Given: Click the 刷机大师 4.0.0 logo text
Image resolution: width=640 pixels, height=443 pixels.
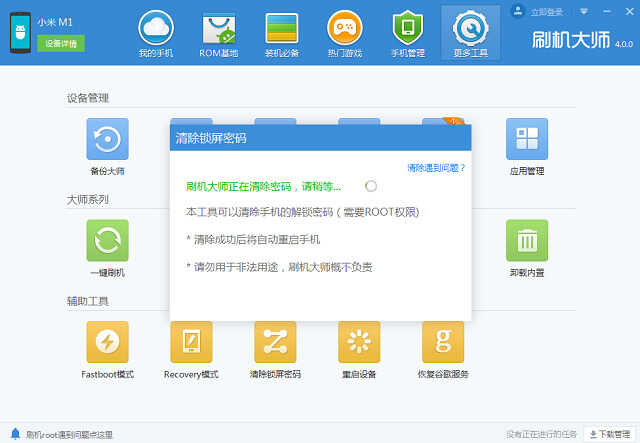Looking at the screenshot, I should click(582, 40).
